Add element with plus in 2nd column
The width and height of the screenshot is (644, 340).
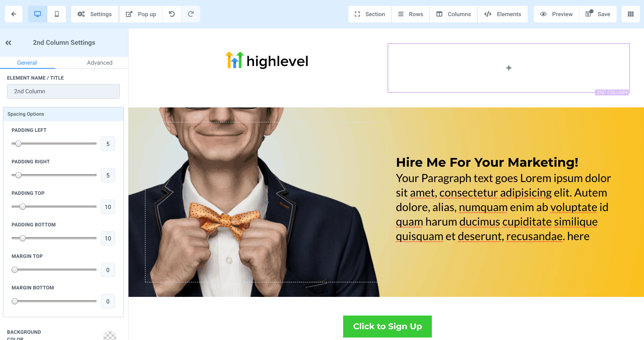[x=509, y=68]
